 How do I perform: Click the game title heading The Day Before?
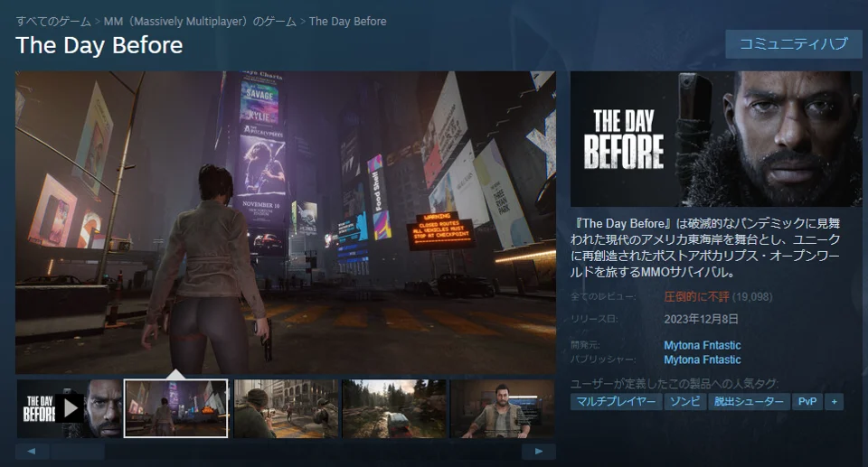click(x=99, y=45)
